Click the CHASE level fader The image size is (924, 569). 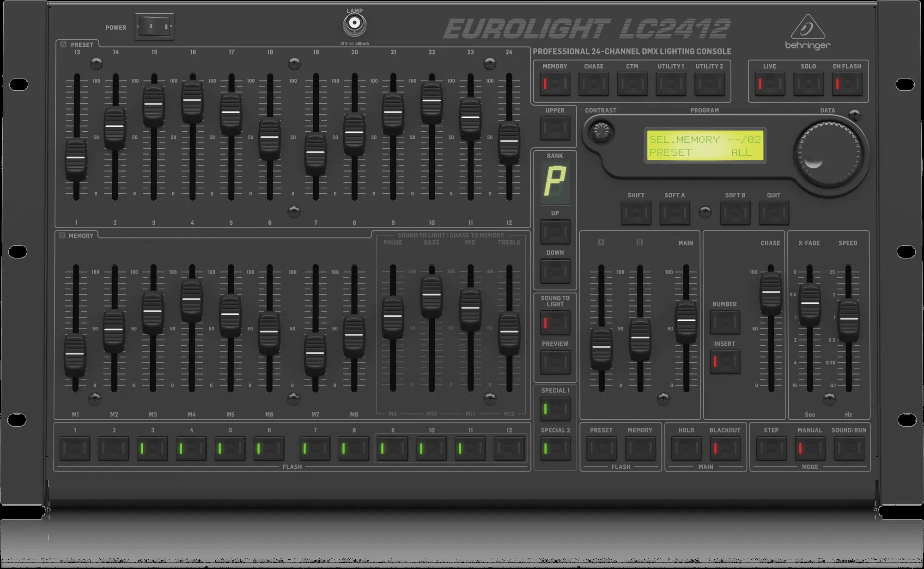771,294
